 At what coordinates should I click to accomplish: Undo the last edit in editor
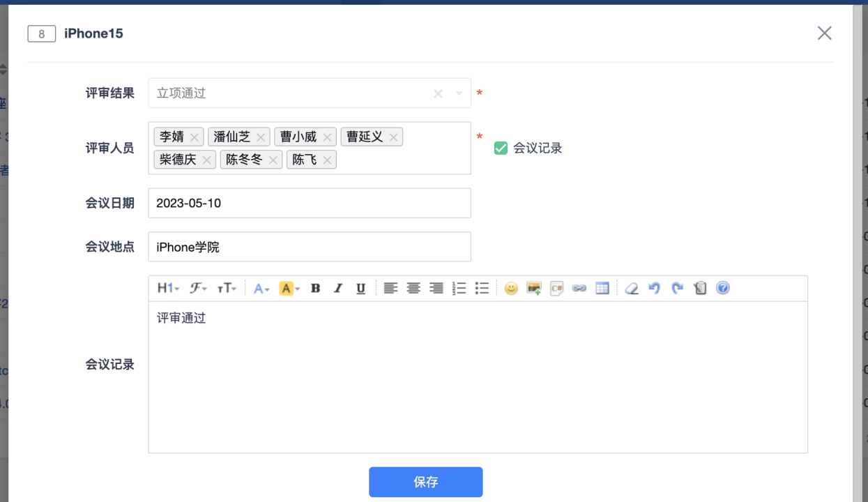click(654, 289)
